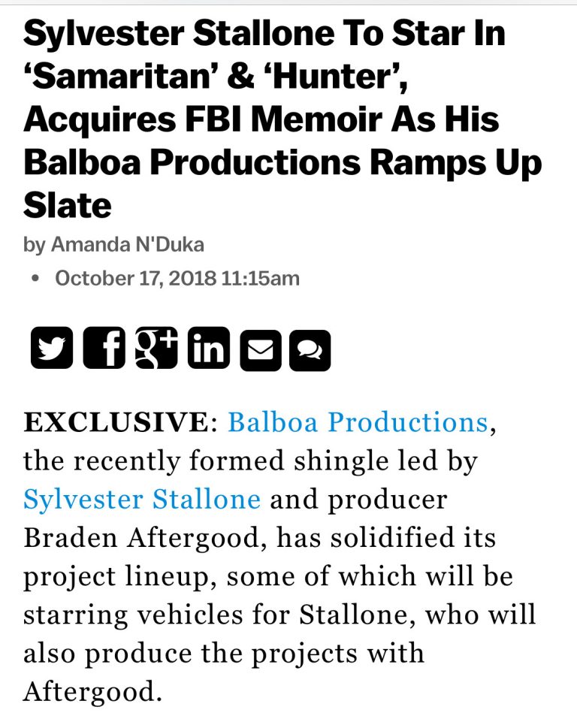This screenshot has width=577, height=728.
Task: Open the comments speech-bubble icon
Action: [x=310, y=351]
